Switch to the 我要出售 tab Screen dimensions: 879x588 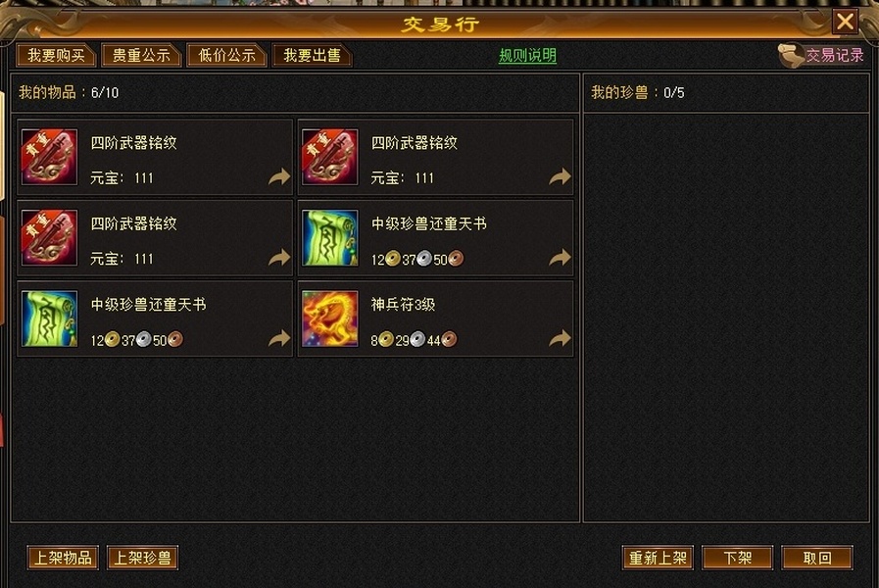(312, 55)
